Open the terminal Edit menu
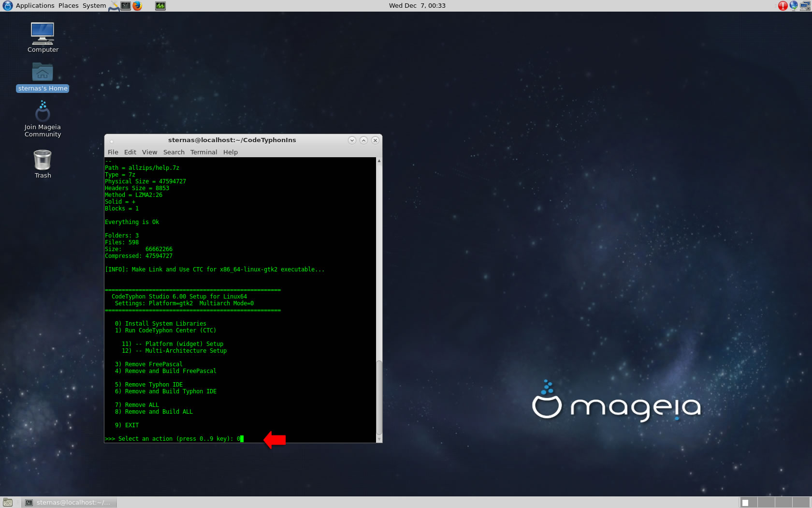The image size is (812, 508). click(130, 152)
